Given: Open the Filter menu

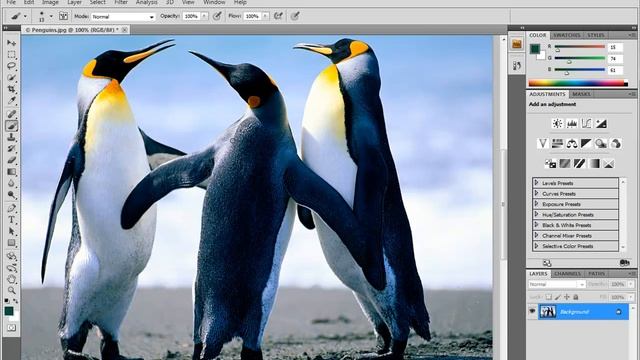Looking at the screenshot, I should pos(121,2).
